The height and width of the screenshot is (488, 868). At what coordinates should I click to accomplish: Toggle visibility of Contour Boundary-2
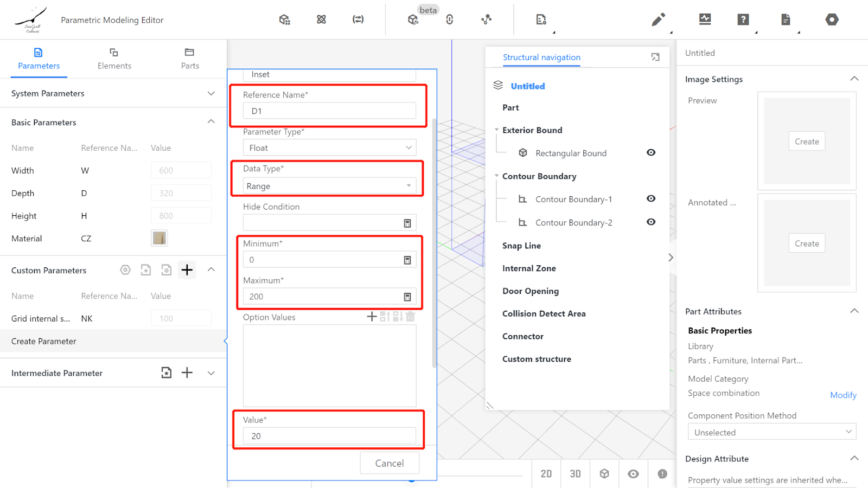pyautogui.click(x=651, y=222)
